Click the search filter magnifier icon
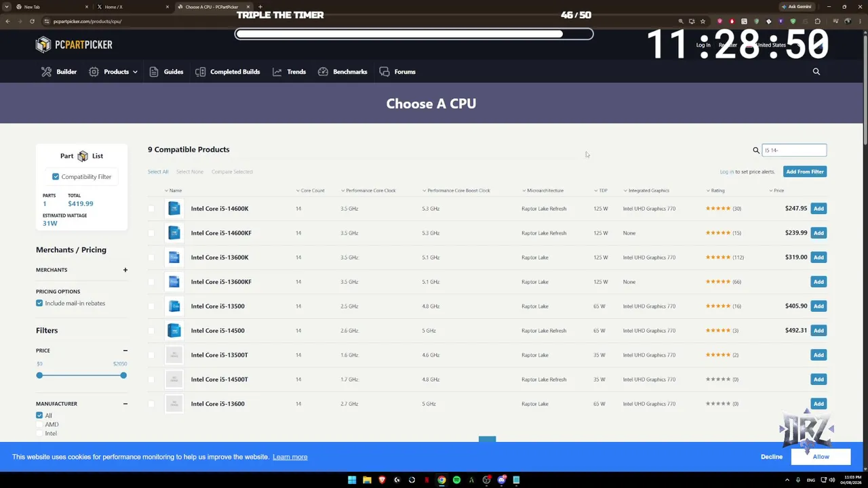Image resolution: width=868 pixels, height=488 pixels. tap(756, 150)
